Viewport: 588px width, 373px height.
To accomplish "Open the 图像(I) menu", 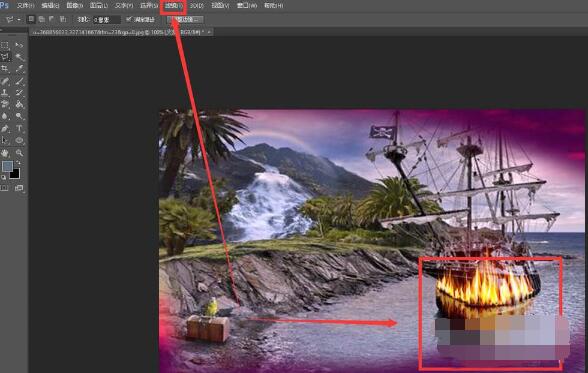I will pos(75,6).
